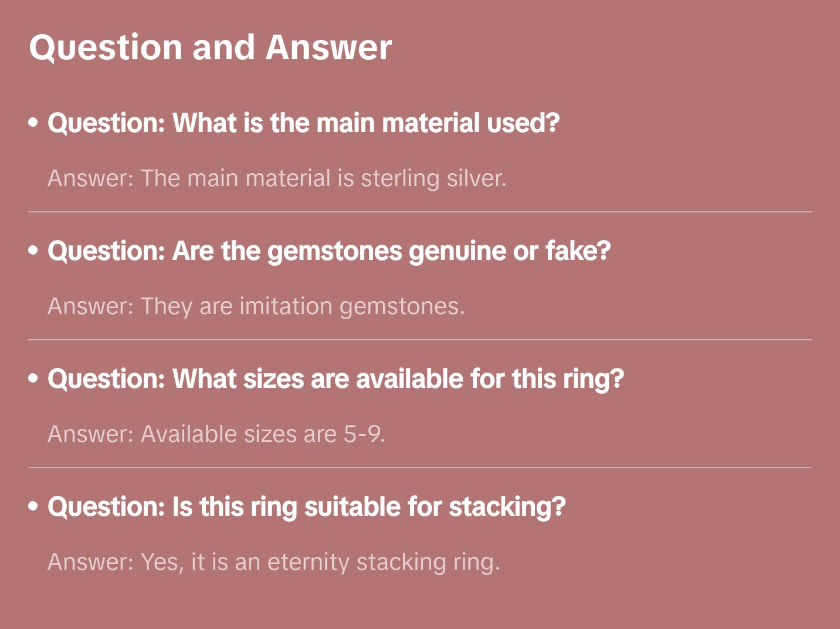Expand the 'Are the gemstones genuine or fake?' question

click(329, 251)
